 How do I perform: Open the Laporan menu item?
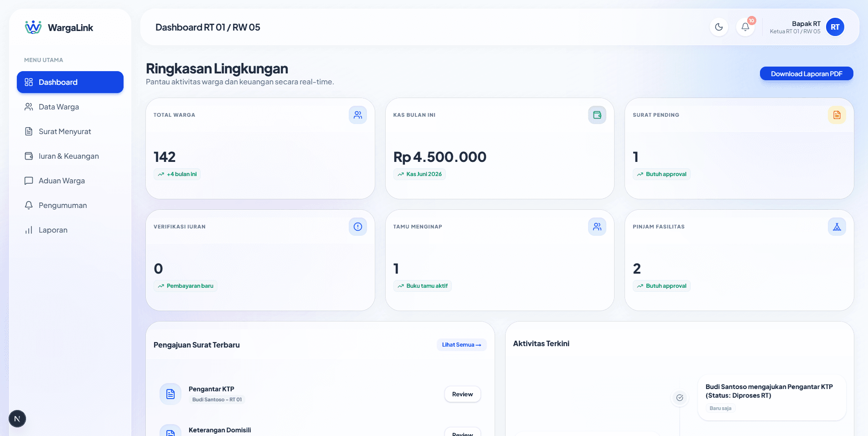pyautogui.click(x=70, y=230)
